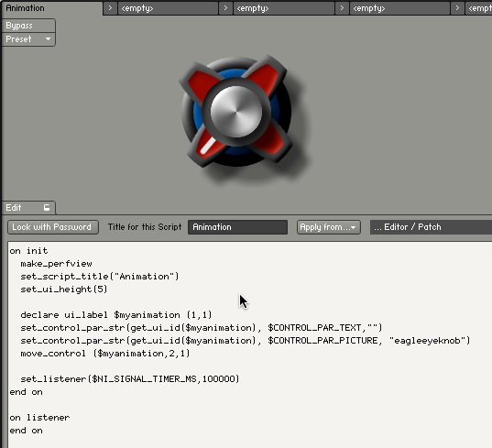Click the small icon on the Edit tab
Image resolution: width=492 pixels, height=448 pixels.
pyautogui.click(x=47, y=207)
